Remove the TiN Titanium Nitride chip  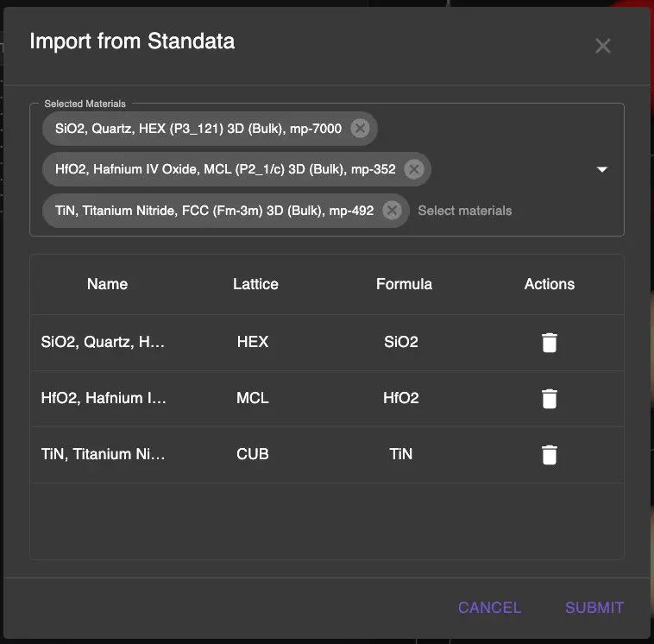tap(392, 210)
